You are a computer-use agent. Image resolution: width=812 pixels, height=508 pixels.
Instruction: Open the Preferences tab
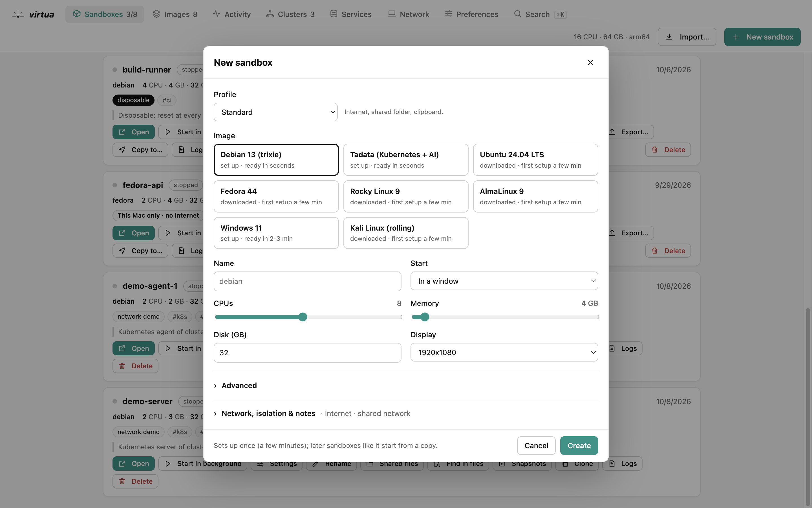472,14
